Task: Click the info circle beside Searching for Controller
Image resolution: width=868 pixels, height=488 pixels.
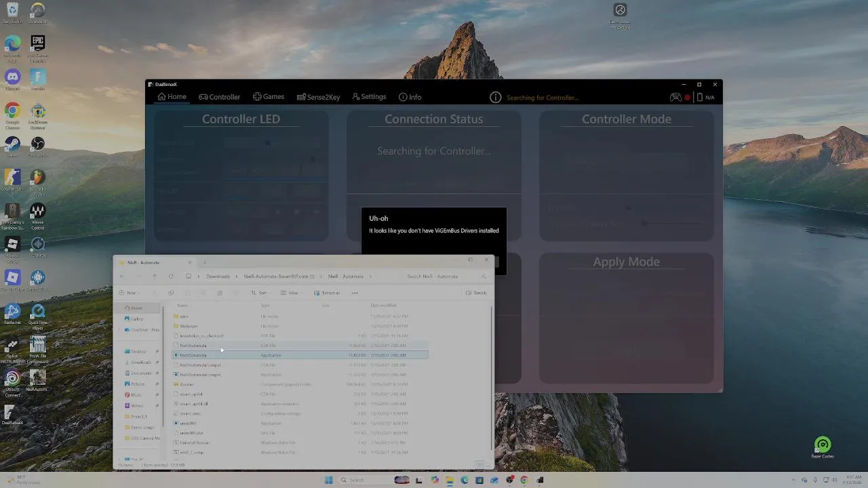Action: [x=496, y=98]
